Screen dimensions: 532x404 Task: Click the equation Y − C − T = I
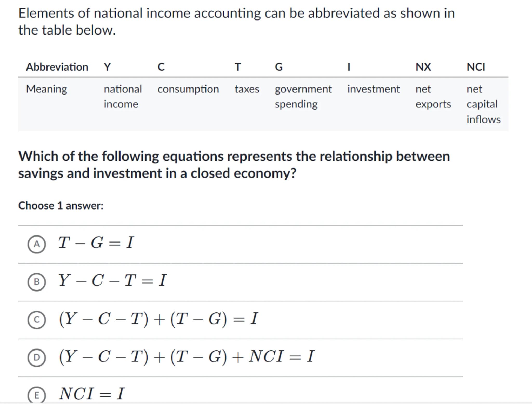click(x=112, y=281)
